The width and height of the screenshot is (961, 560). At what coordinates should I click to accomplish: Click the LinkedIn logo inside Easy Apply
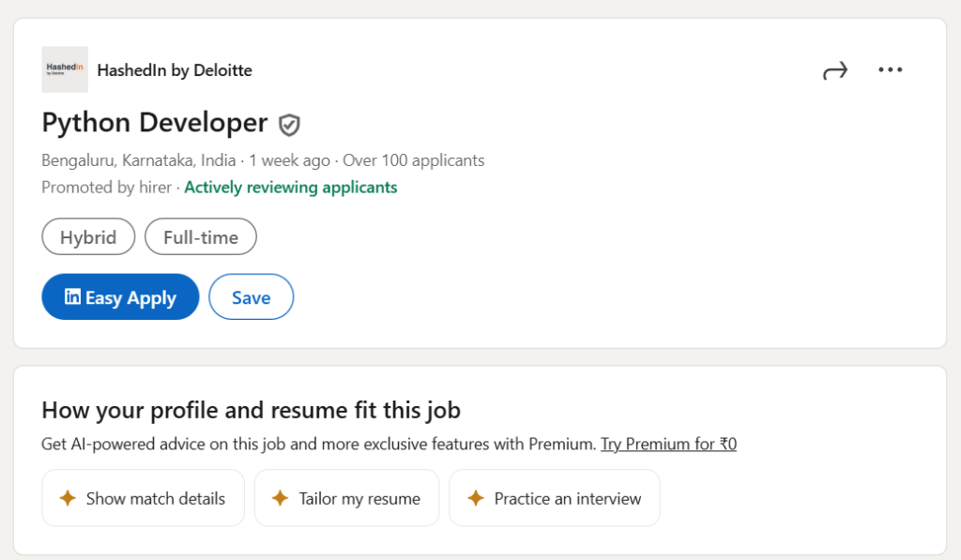(x=72, y=296)
